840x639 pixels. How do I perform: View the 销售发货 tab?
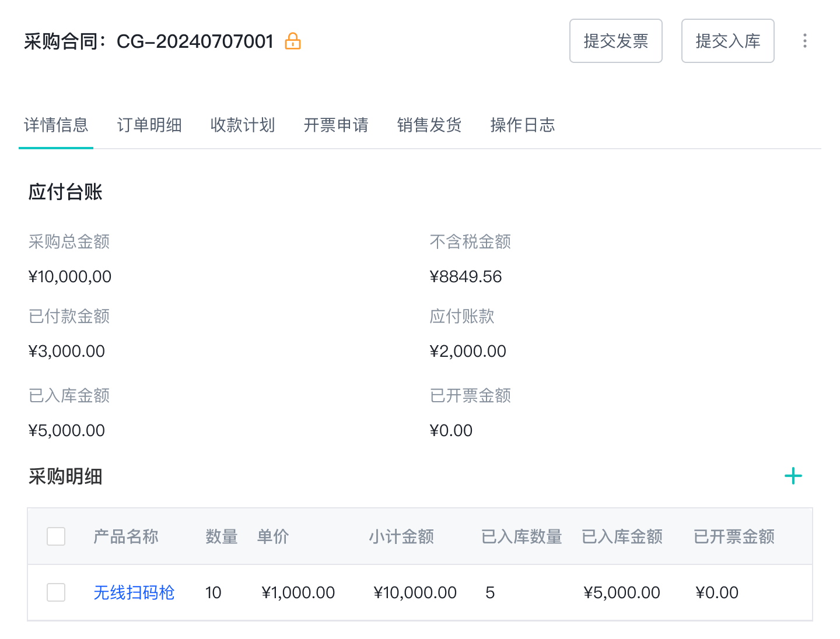point(429,125)
